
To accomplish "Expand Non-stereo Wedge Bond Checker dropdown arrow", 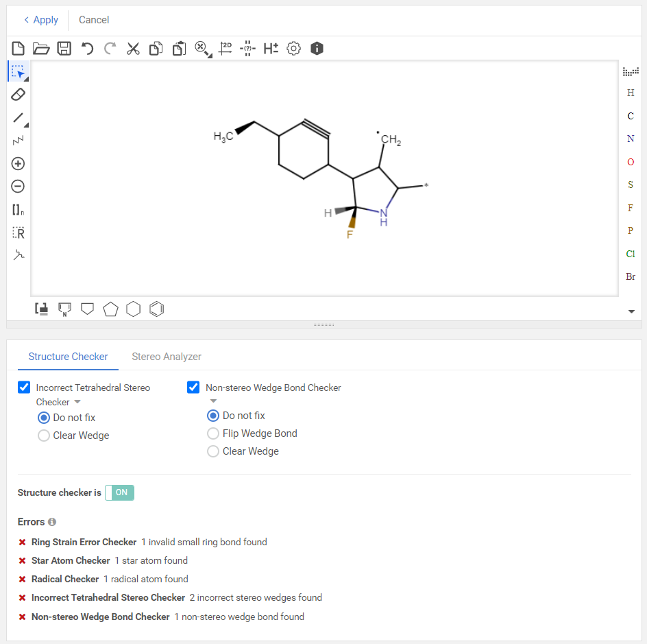I will click(213, 401).
